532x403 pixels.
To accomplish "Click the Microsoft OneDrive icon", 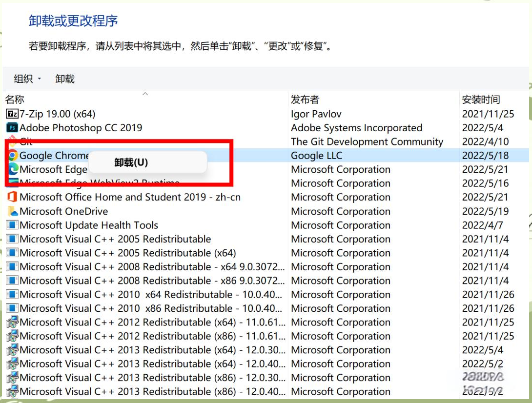I will coord(12,211).
